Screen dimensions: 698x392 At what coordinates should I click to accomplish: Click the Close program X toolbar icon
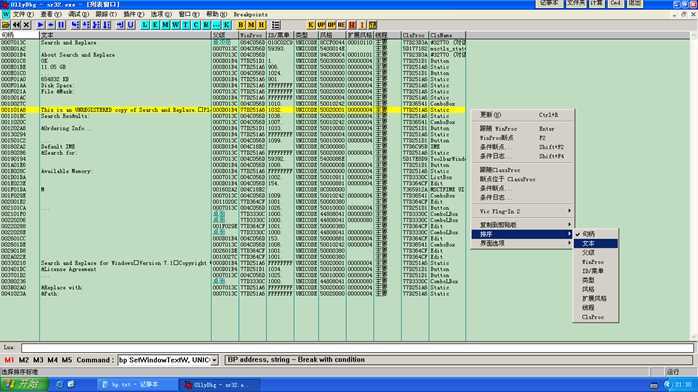26,25
